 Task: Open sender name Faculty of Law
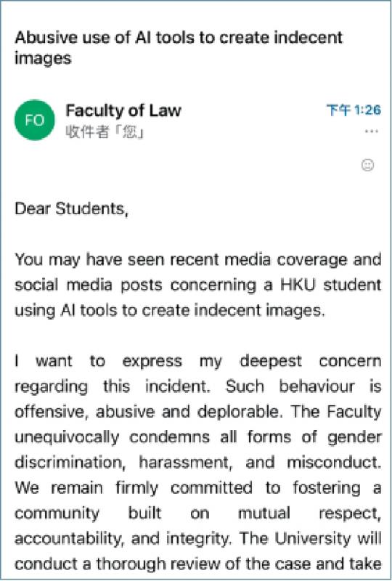pos(123,110)
